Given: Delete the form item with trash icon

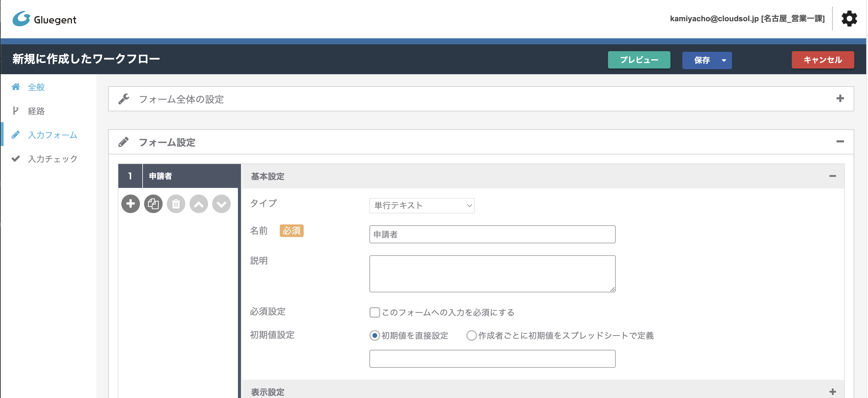Looking at the screenshot, I should click(x=176, y=204).
